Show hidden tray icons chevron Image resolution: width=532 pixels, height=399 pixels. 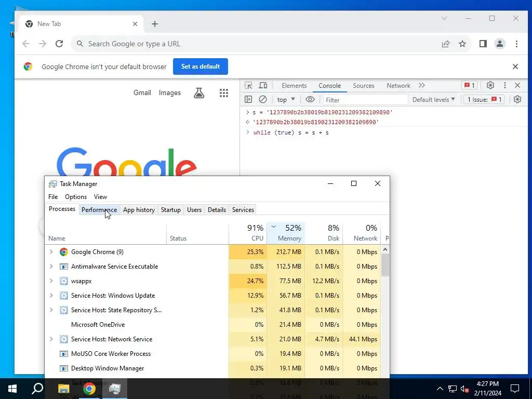[440, 389]
